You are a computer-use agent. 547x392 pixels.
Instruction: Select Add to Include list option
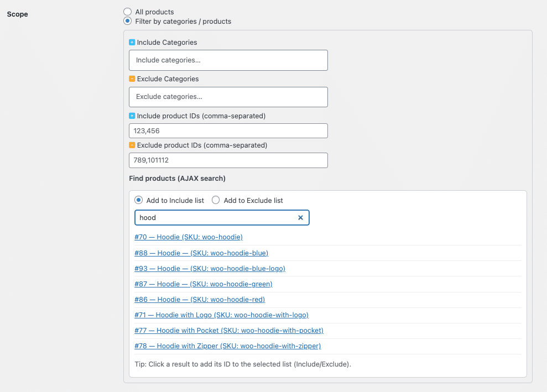tap(139, 200)
